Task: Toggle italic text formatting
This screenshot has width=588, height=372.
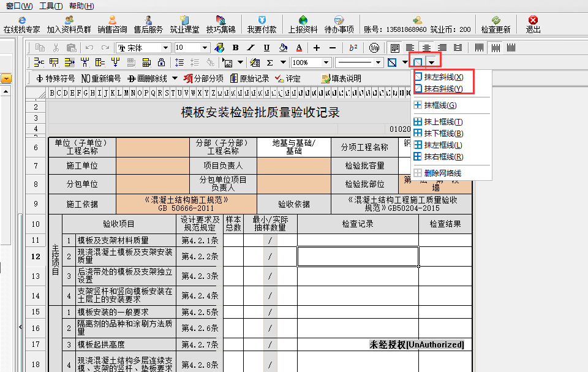Action: pos(251,48)
